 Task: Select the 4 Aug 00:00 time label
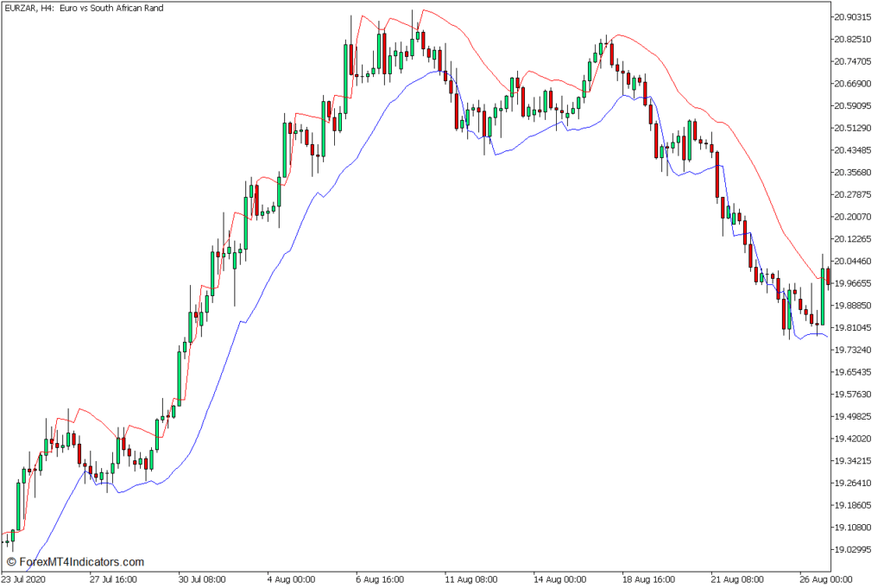tap(292, 579)
